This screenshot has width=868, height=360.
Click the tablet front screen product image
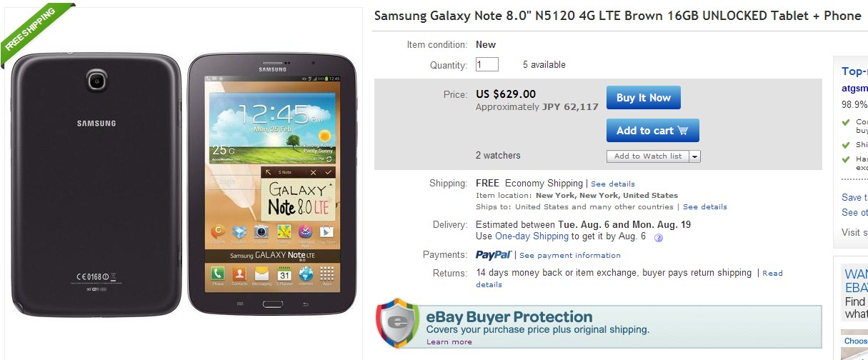click(x=271, y=184)
